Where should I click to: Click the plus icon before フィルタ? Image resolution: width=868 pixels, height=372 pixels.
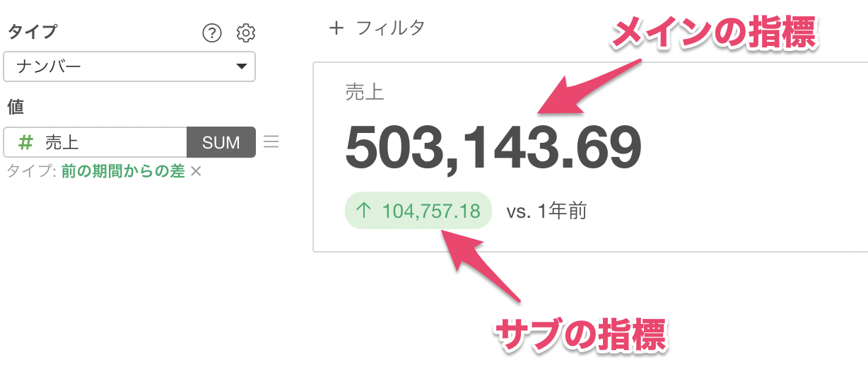[336, 28]
